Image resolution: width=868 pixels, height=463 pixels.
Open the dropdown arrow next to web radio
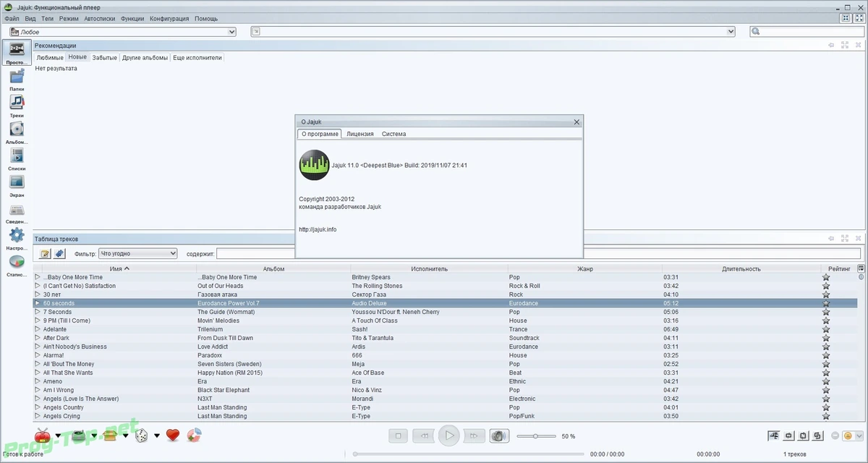coord(58,436)
